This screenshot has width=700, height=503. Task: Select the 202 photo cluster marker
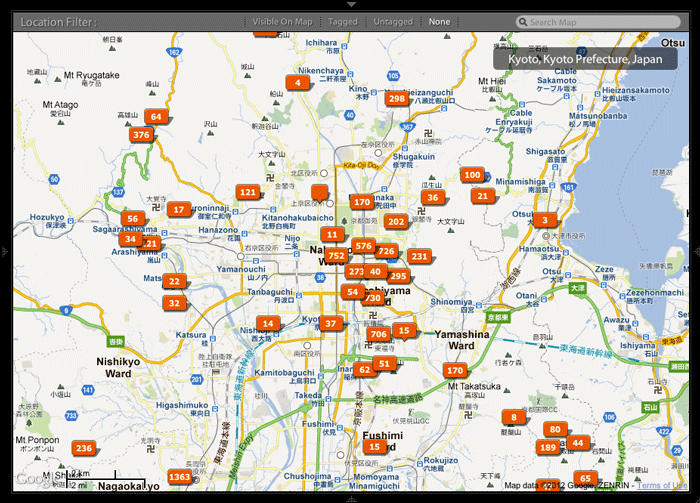pyautogui.click(x=396, y=221)
